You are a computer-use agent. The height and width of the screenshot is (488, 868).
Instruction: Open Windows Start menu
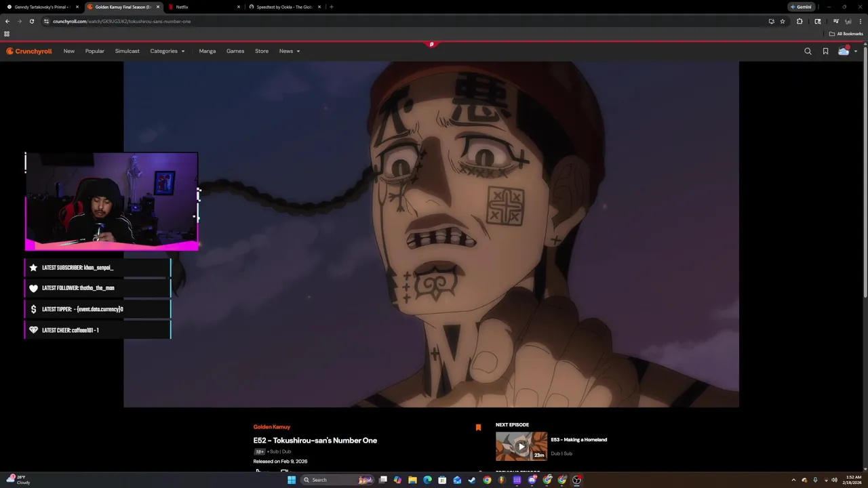[292, 480]
